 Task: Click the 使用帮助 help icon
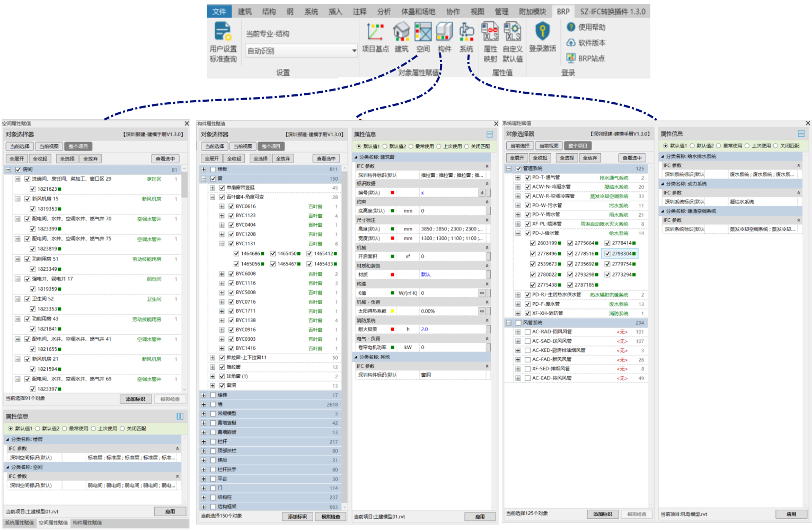(571, 27)
